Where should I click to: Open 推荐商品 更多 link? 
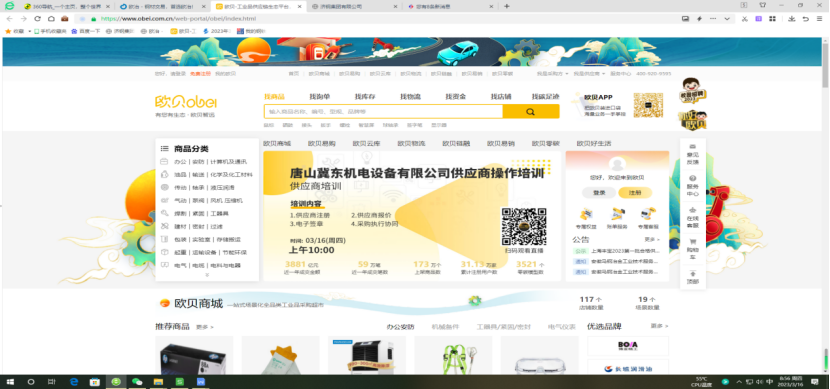204,327
